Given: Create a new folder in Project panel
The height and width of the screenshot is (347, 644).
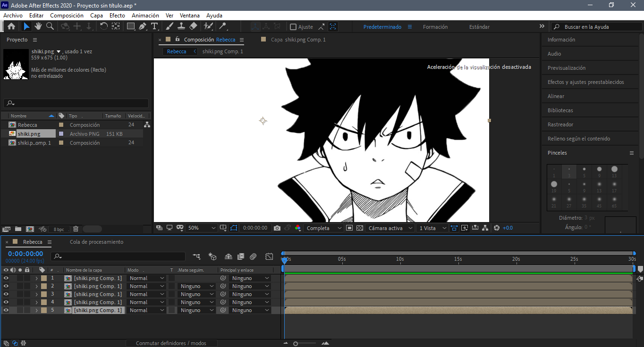Looking at the screenshot, I should click(18, 229).
